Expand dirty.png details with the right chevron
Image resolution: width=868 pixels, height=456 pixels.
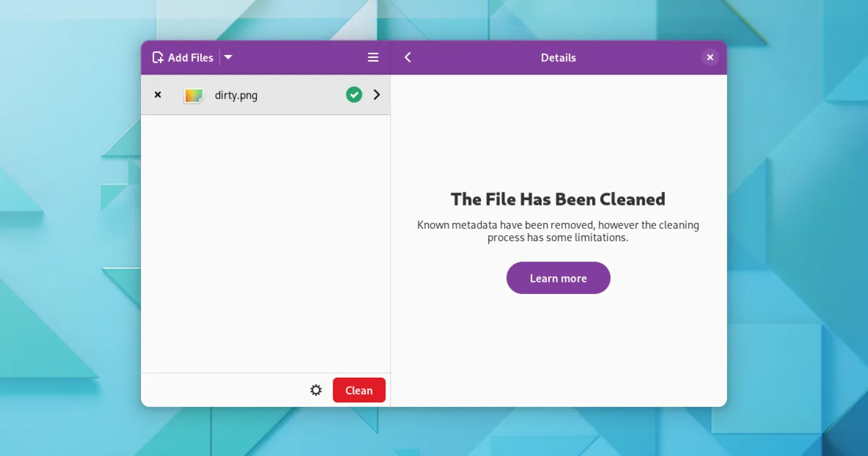pyautogui.click(x=376, y=95)
